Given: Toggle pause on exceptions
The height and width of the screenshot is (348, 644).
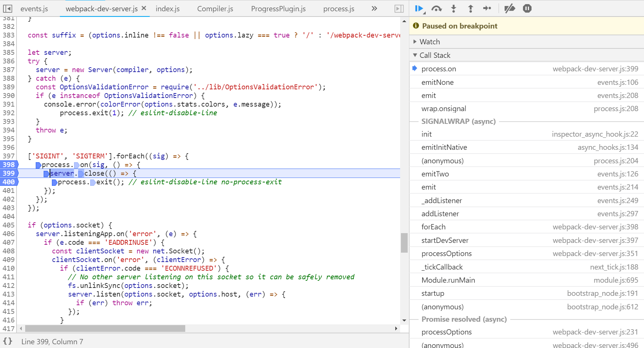Looking at the screenshot, I should pyautogui.click(x=527, y=9).
